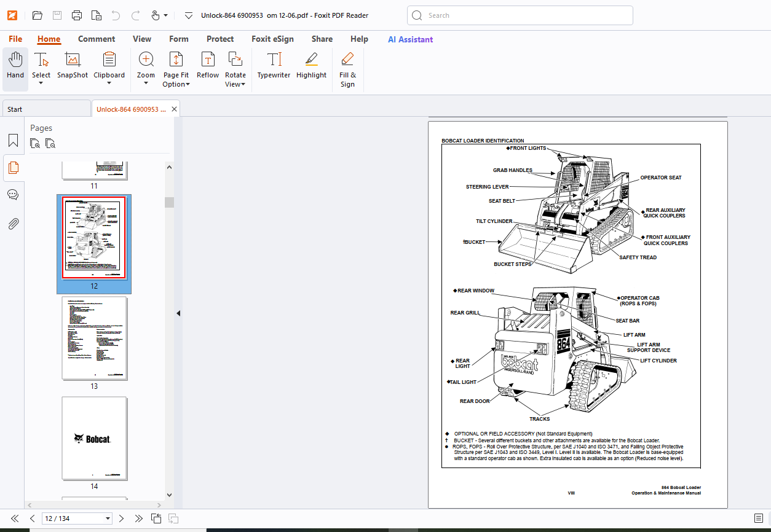This screenshot has width=771, height=532.
Task: Open the Help ribbon tab
Action: click(x=359, y=39)
